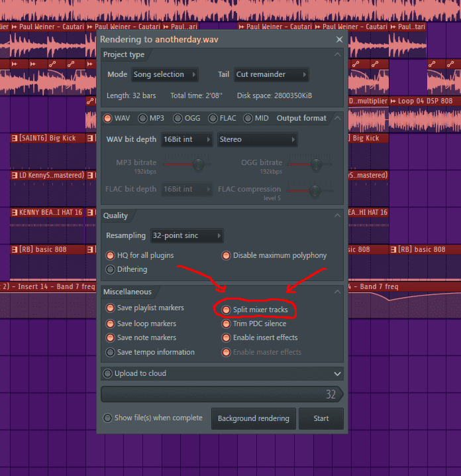Collapse the Project type section
Image resolution: width=461 pixels, height=476 pixels.
point(337,54)
